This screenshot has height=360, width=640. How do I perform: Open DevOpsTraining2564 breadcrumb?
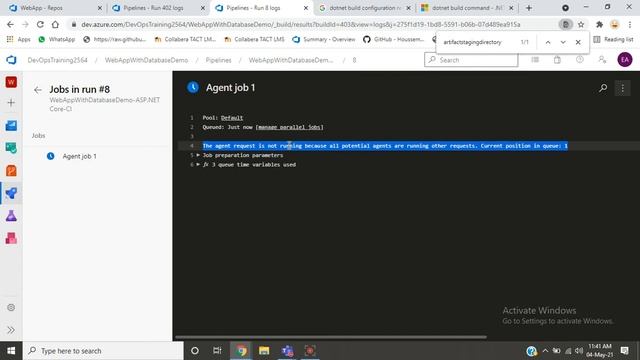tap(58, 60)
